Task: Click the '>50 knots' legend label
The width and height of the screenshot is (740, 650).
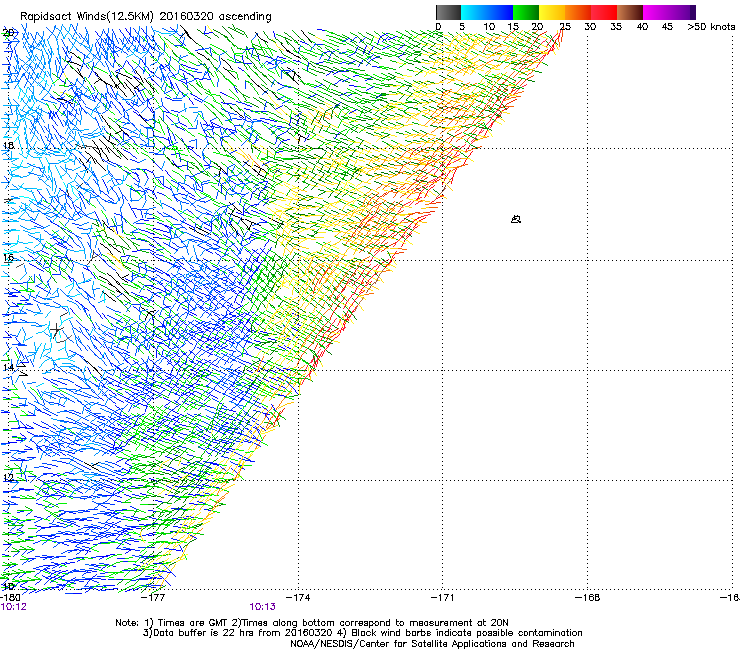Action: click(711, 26)
